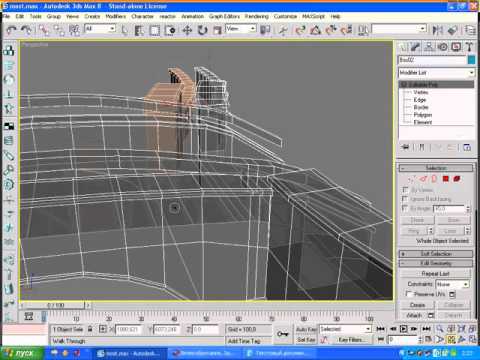
Task: Enable the By Angle checkbox
Action: [406, 208]
